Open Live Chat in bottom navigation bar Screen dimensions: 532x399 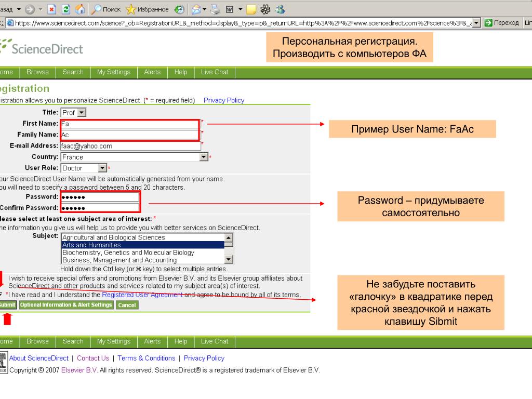(215, 341)
